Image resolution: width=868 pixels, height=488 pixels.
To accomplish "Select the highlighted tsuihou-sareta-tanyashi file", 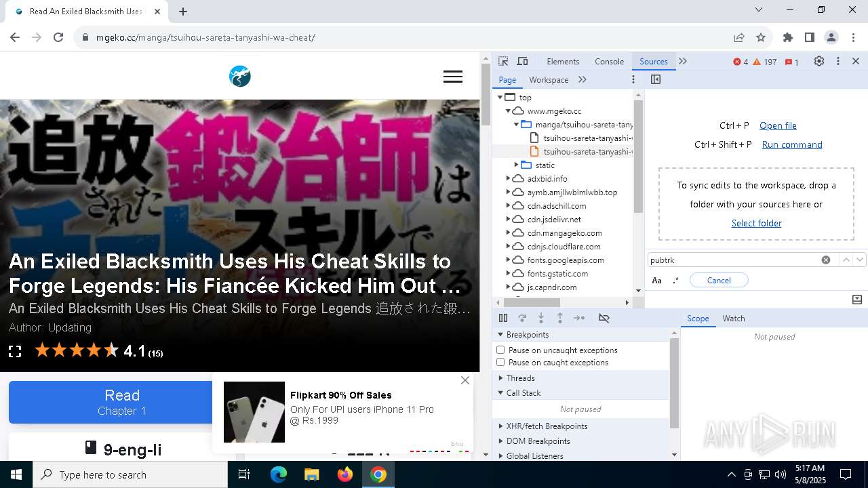I will click(x=587, y=151).
